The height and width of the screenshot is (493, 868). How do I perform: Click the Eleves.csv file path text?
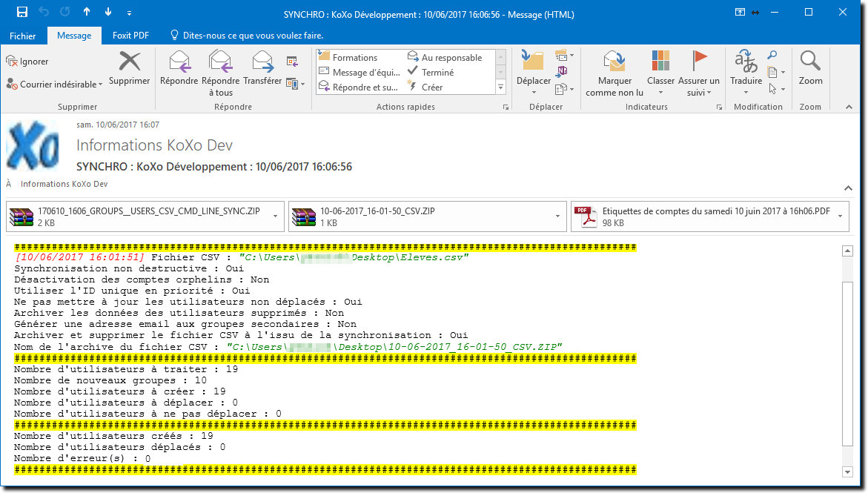coord(354,257)
